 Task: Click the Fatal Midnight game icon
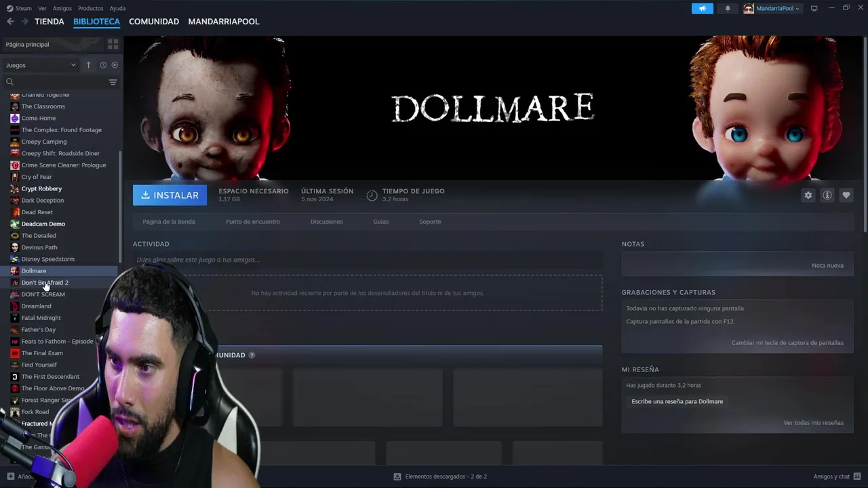[15, 318]
